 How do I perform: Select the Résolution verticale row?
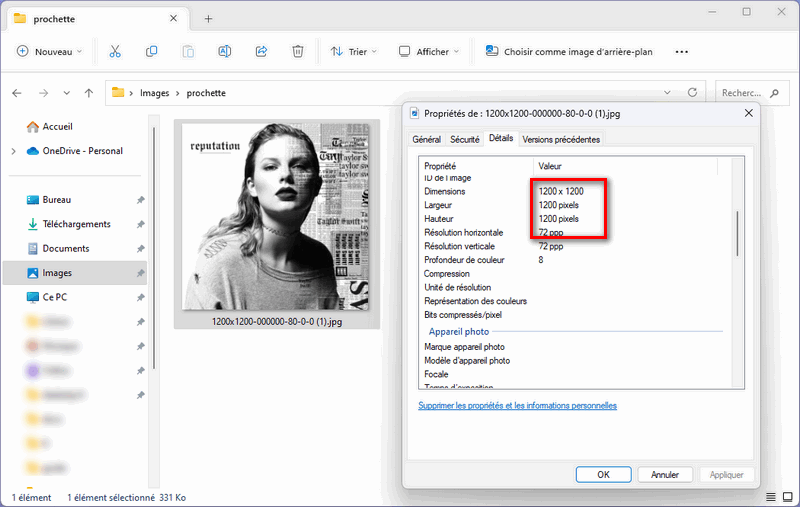575,246
